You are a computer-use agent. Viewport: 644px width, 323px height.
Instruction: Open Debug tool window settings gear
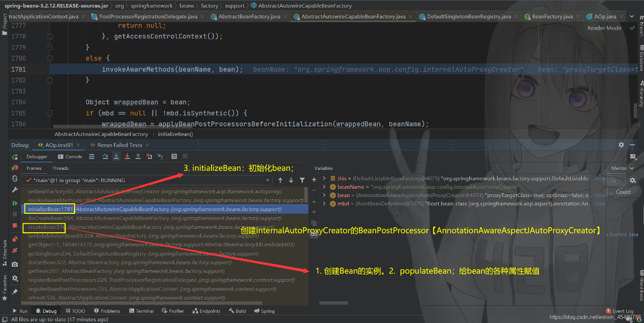(x=621, y=145)
